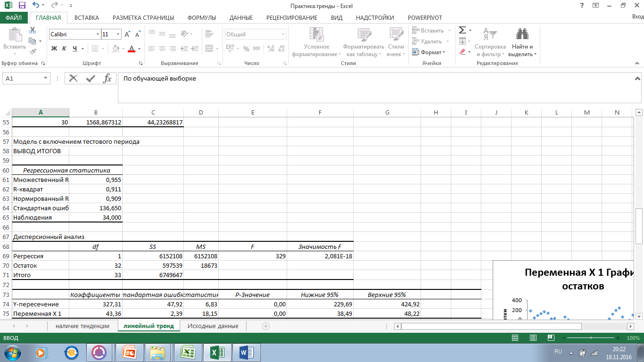The height and width of the screenshot is (362, 644).
Task: Click the insert function fx icon
Action: tap(107, 79)
